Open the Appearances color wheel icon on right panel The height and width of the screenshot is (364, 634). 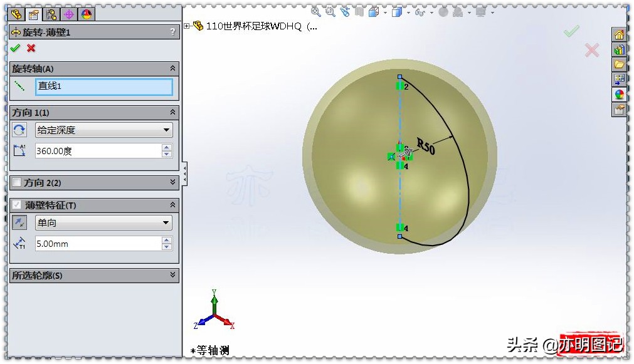(620, 94)
